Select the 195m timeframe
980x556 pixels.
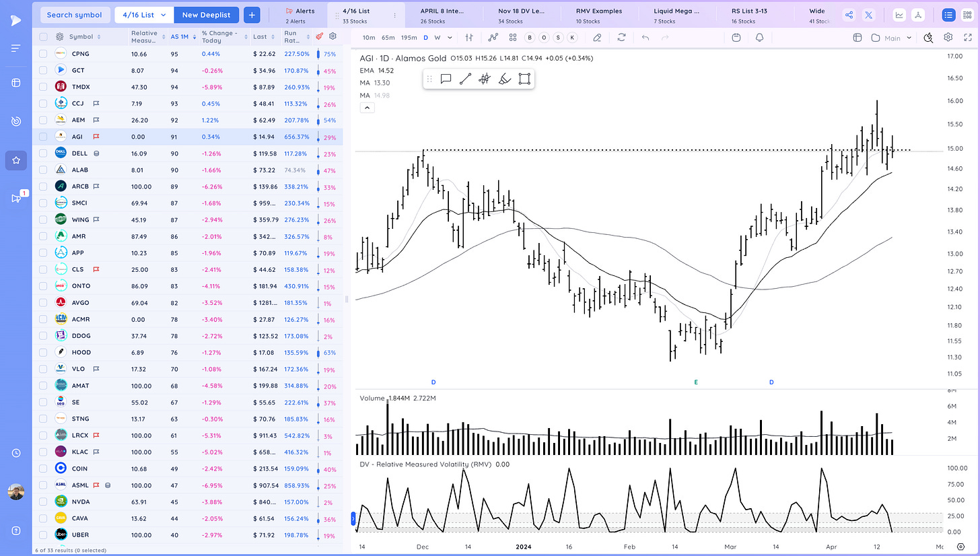[409, 38]
